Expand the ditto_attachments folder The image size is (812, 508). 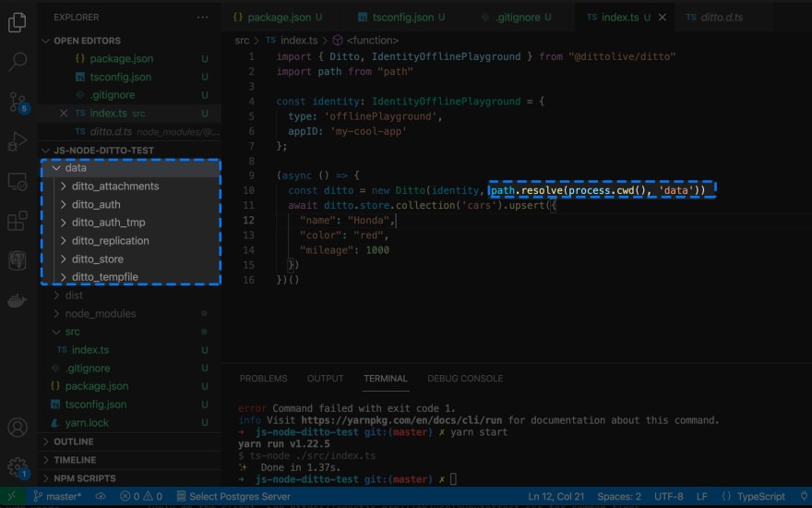[x=130, y=186]
